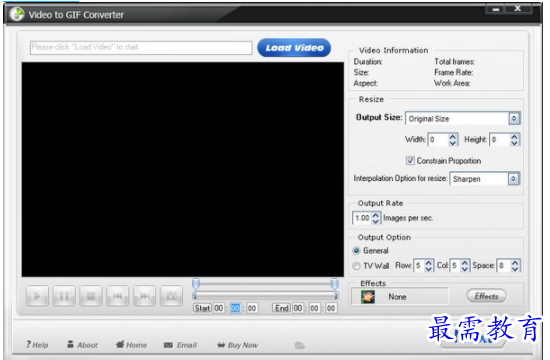The image size is (550, 360).
Task: Click the Width input field
Action: pos(438,140)
